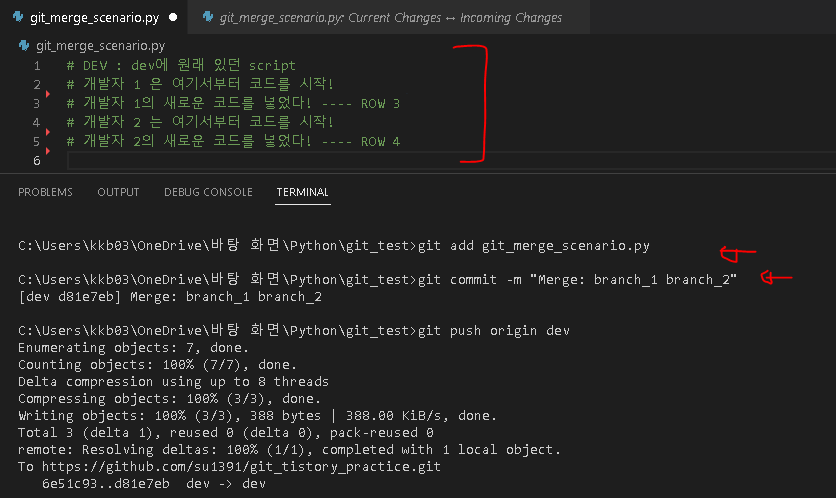Viewport: 836px width, 498px height.
Task: Place cursor on empty line 6
Action: [451, 160]
